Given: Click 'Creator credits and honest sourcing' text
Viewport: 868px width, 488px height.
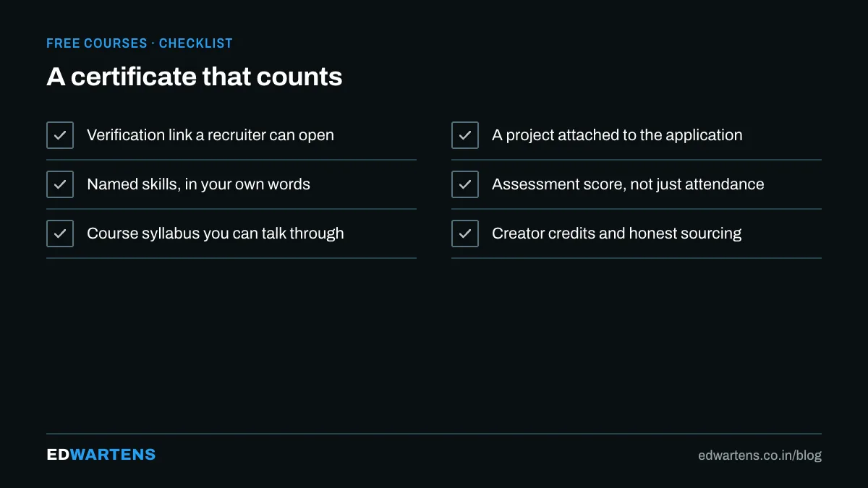Looking at the screenshot, I should point(617,234).
